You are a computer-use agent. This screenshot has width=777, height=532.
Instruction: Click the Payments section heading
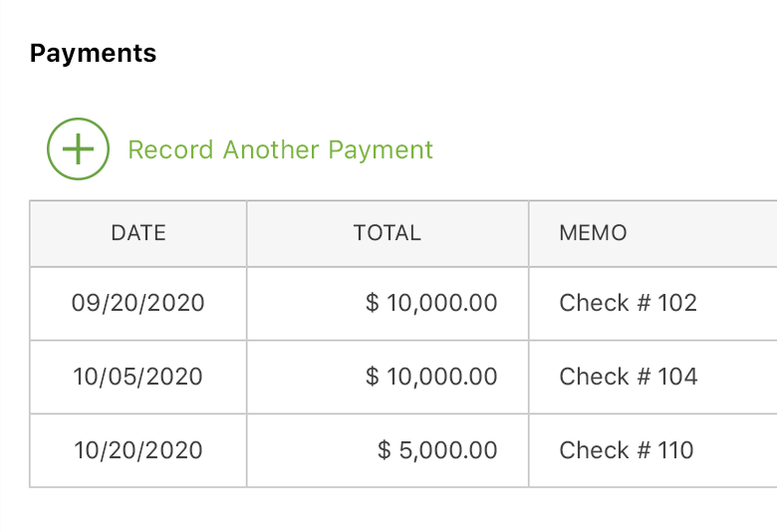(93, 53)
